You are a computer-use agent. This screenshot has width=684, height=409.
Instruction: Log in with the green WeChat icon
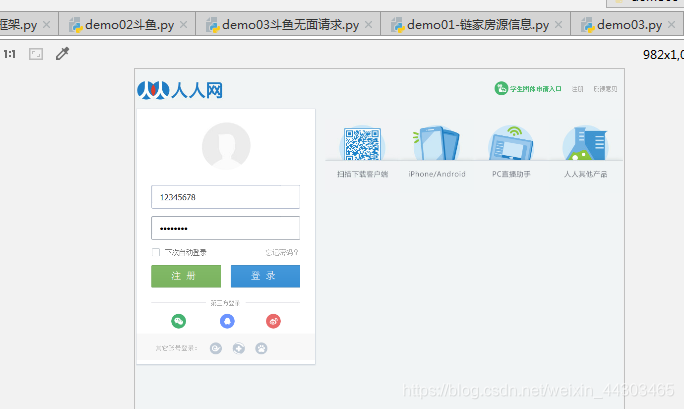pos(178,321)
